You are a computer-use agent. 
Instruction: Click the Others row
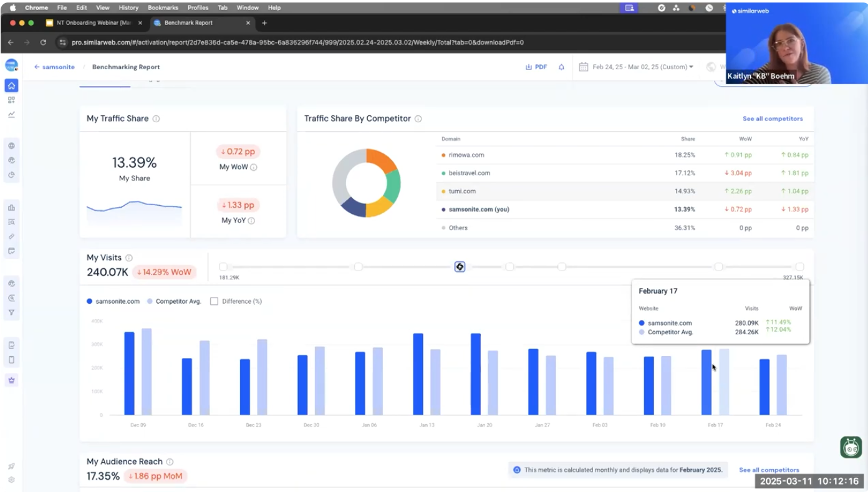[625, 228]
